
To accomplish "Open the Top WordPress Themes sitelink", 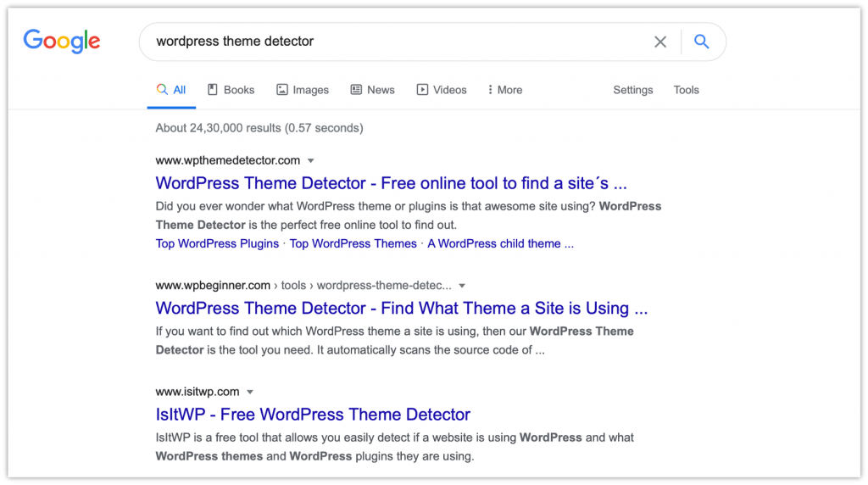I will (353, 243).
